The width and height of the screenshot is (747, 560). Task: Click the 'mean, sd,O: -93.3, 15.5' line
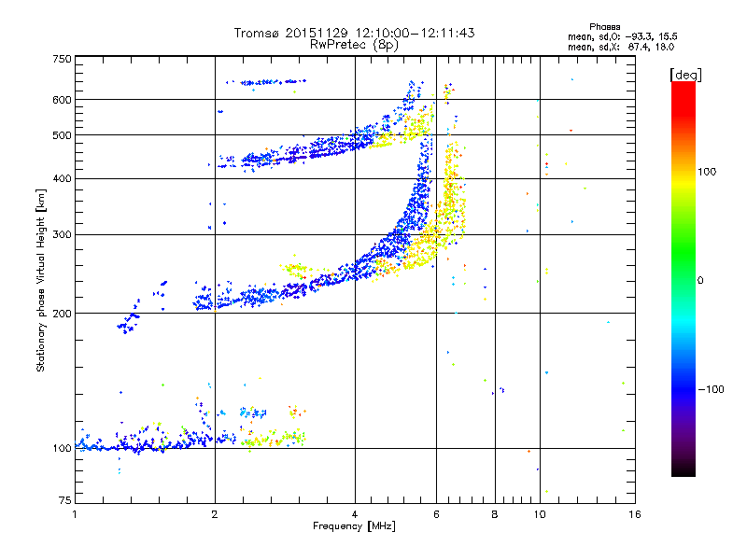(x=622, y=36)
